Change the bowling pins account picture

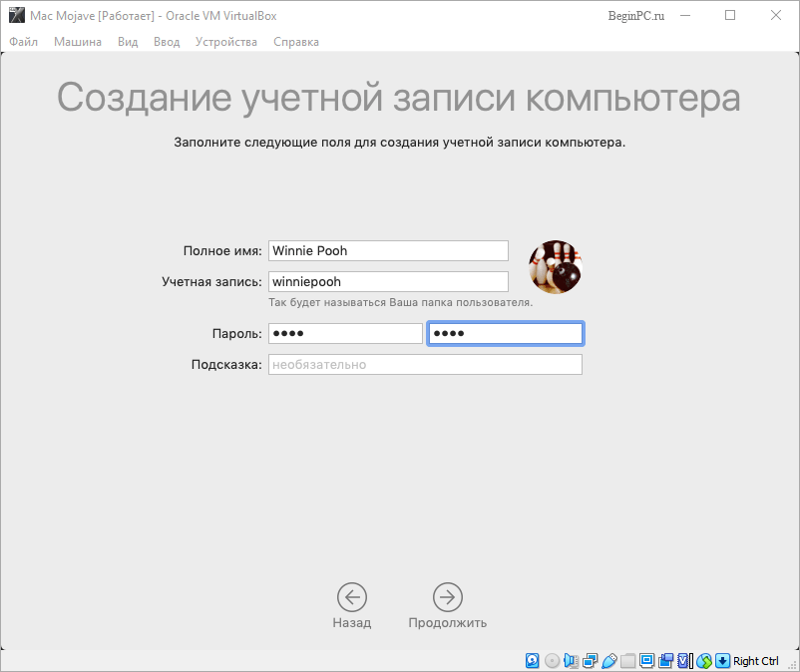[556, 266]
